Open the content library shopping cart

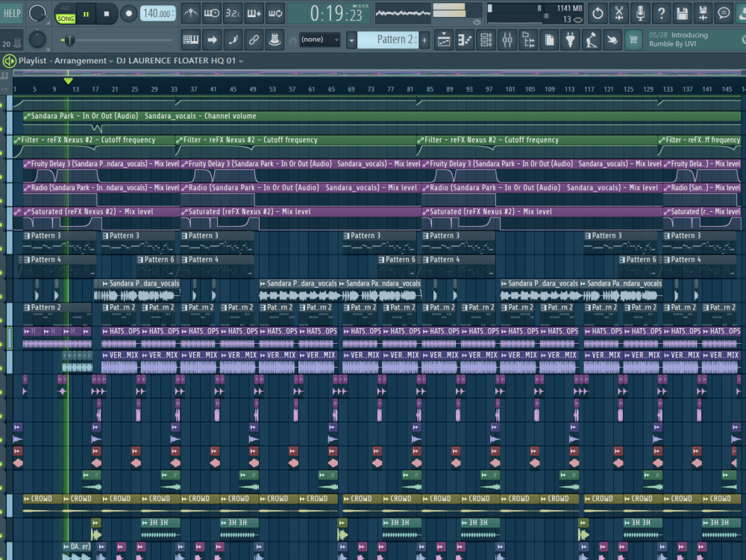coord(633,40)
